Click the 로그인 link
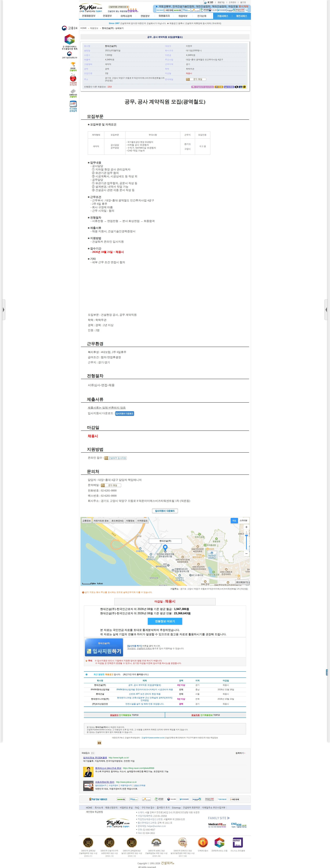 pyautogui.click(x=210, y=2)
